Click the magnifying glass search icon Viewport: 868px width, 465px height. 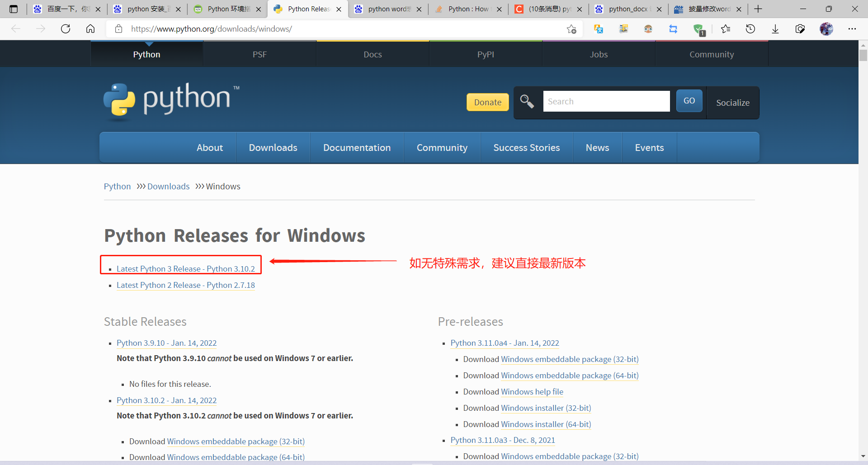click(527, 101)
